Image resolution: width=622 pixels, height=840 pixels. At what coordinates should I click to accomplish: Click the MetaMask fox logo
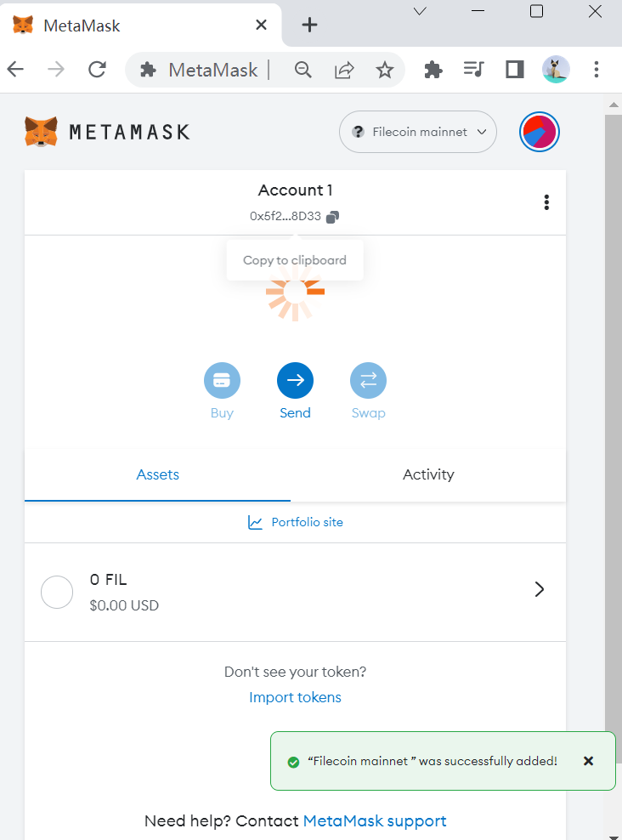click(41, 132)
